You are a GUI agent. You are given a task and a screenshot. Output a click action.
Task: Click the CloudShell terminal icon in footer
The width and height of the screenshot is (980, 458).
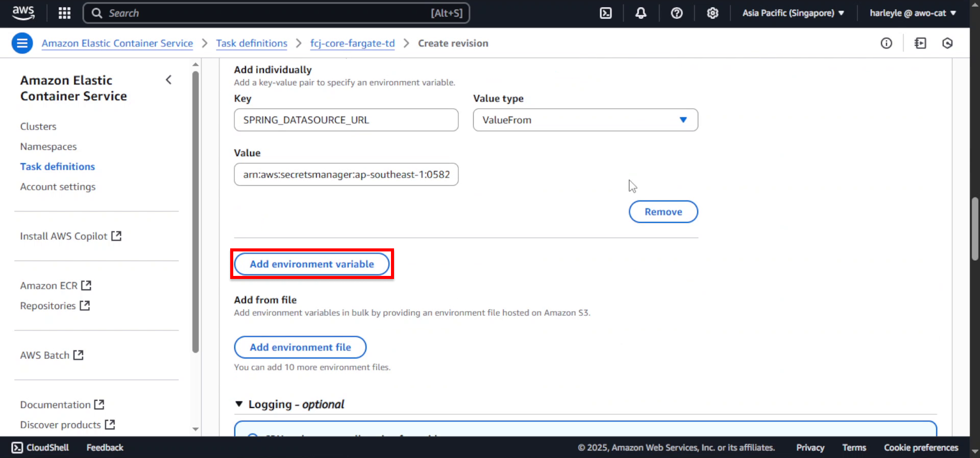coord(17,448)
